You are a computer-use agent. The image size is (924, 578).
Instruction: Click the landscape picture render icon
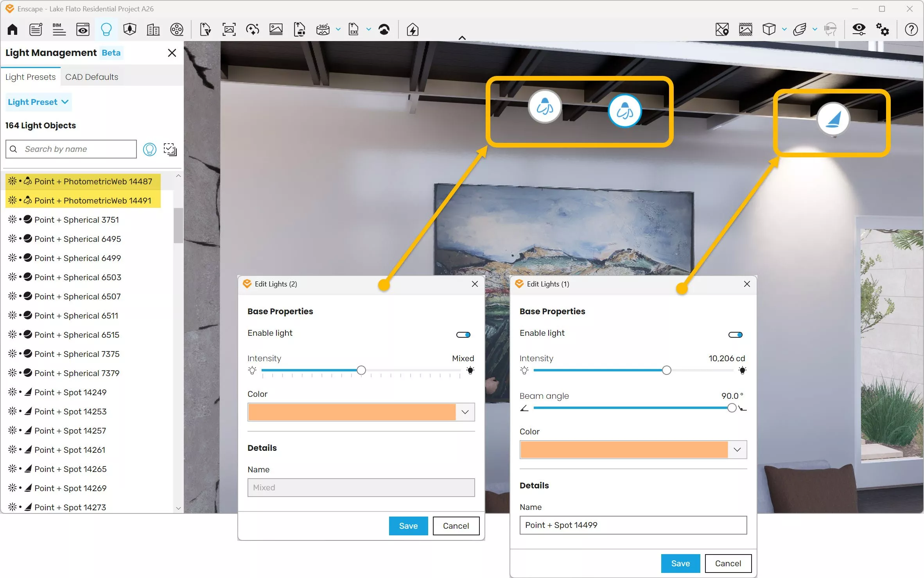[276, 29]
